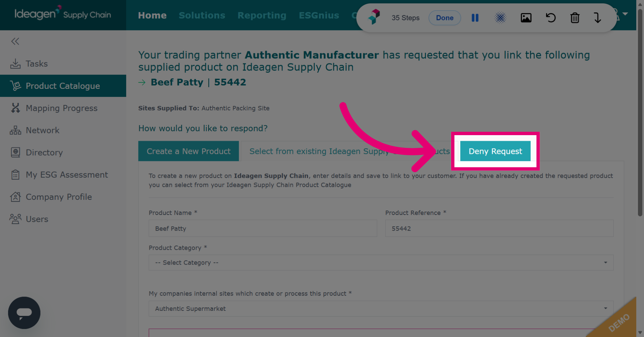This screenshot has height=337, width=644.
Task: Toggle the blur tool in the recorder
Action: pyautogui.click(x=500, y=18)
